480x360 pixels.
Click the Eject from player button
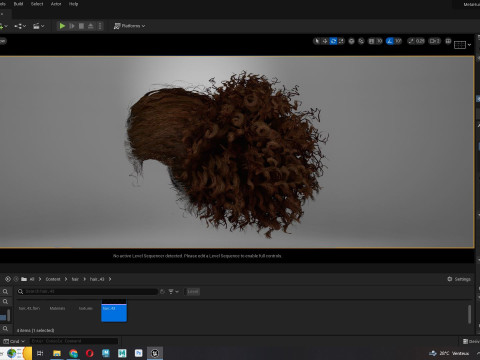coord(90,26)
